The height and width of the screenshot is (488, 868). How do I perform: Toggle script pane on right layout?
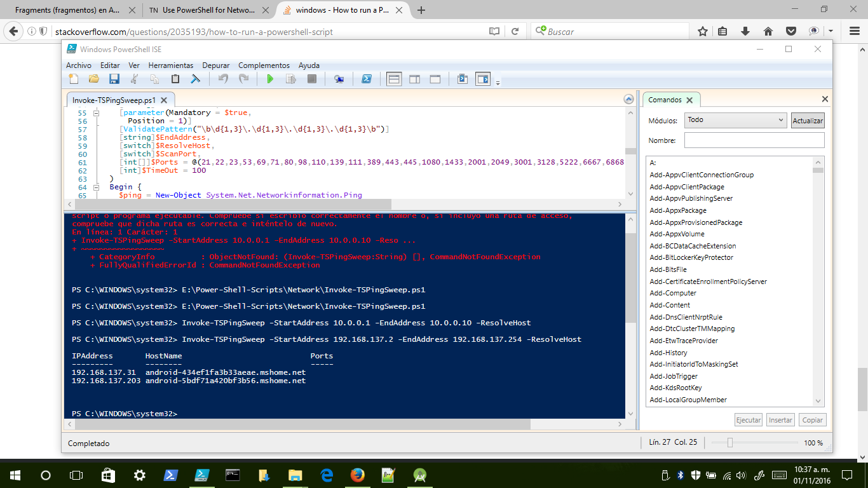(x=414, y=79)
